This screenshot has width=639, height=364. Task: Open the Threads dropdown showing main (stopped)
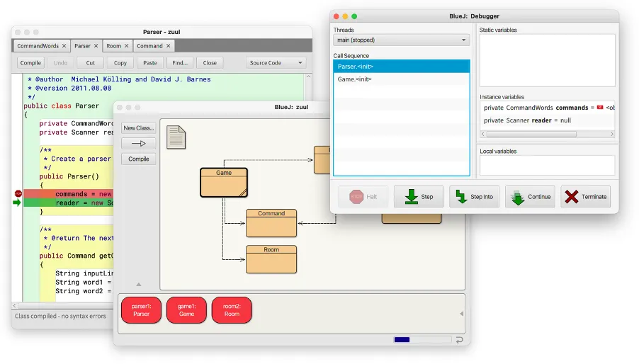coord(402,40)
